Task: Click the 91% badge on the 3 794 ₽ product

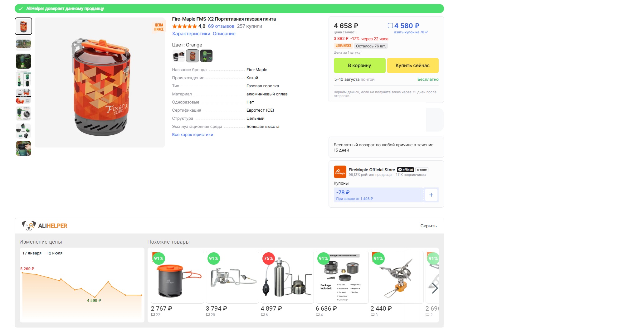Action: point(213,258)
